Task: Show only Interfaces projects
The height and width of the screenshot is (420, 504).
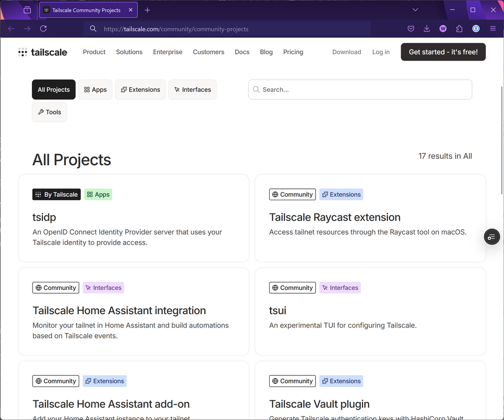Action: click(x=192, y=90)
